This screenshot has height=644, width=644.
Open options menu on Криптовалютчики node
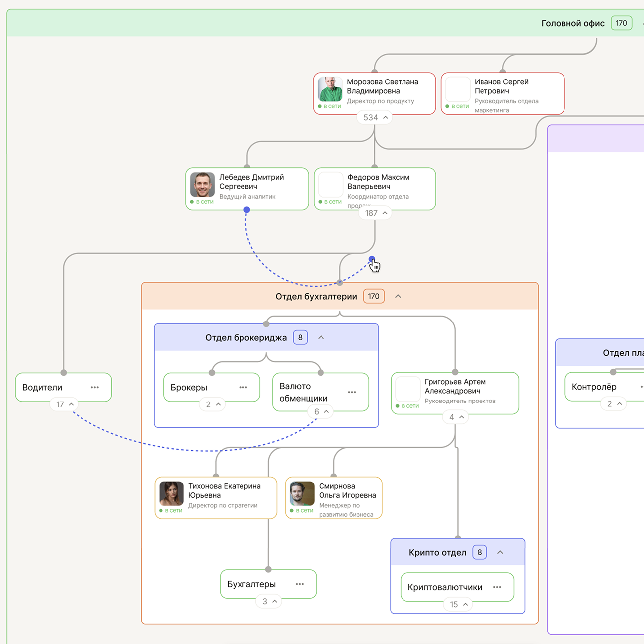tap(497, 587)
